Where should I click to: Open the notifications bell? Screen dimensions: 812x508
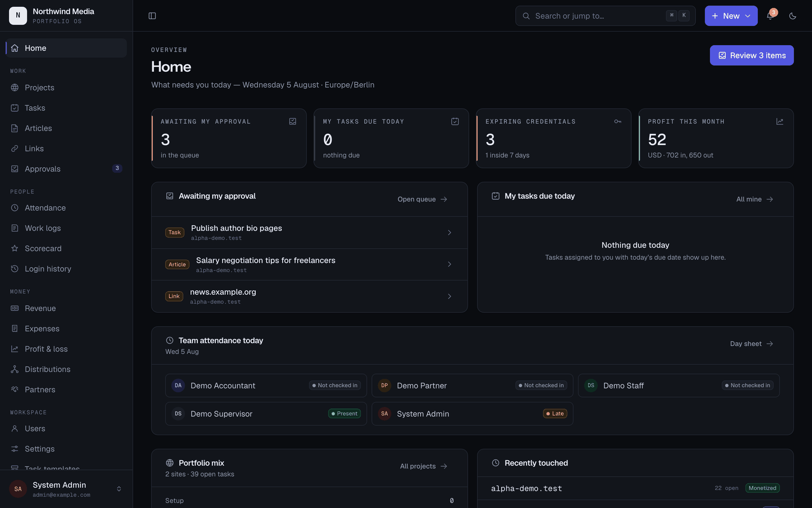pyautogui.click(x=770, y=16)
